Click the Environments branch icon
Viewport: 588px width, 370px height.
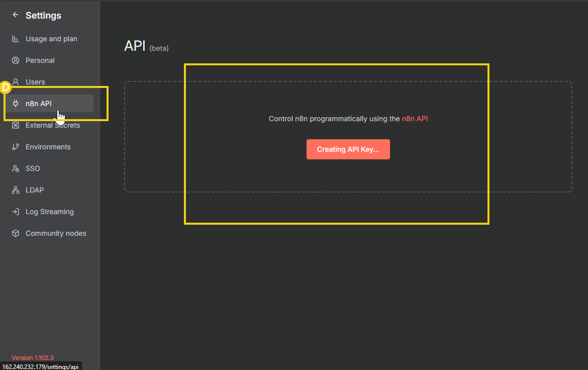pyautogui.click(x=16, y=147)
